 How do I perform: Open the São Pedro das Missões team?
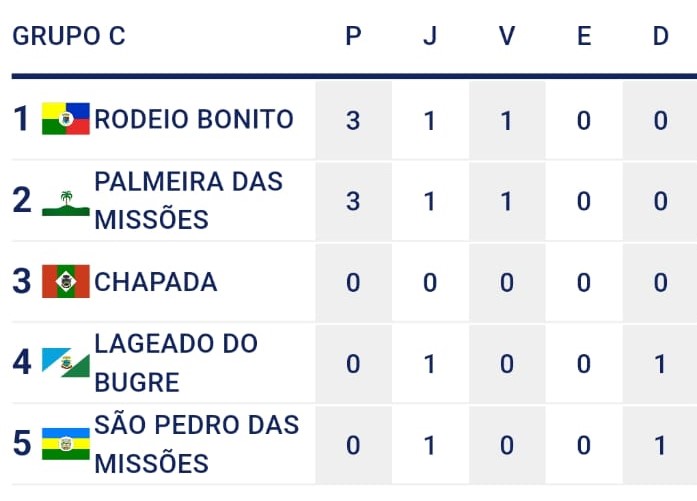[x=196, y=444]
